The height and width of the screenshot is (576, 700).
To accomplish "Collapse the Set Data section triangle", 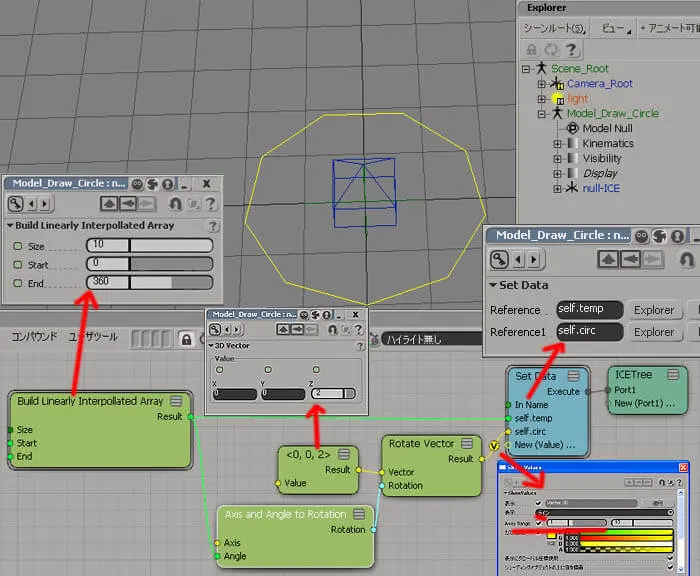I will tap(493, 285).
